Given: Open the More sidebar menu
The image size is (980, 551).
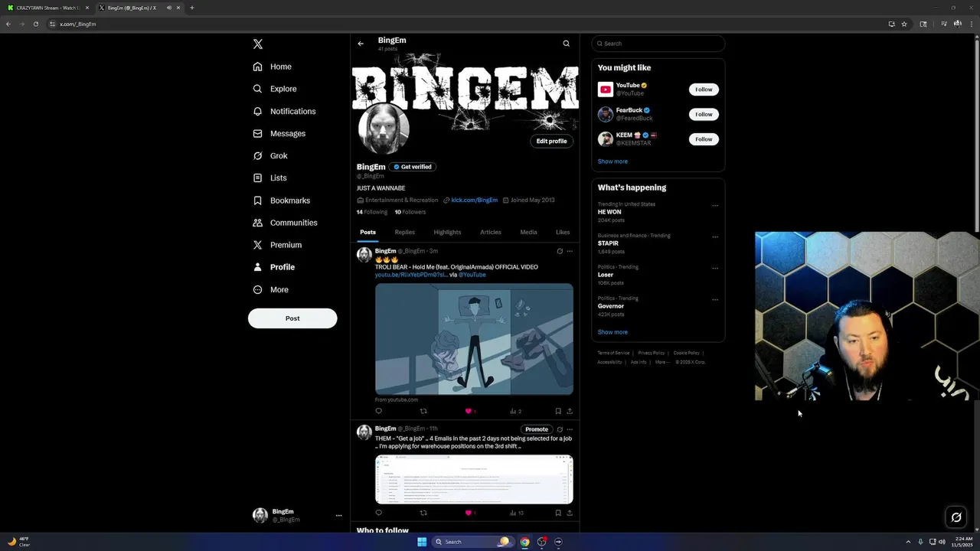Looking at the screenshot, I should click(270, 289).
